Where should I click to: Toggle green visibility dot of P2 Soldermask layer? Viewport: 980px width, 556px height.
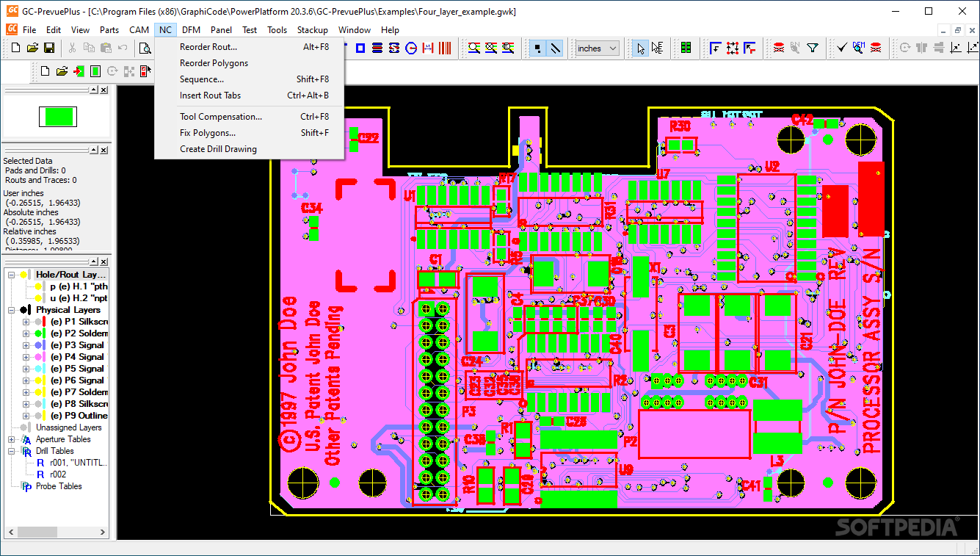pyautogui.click(x=38, y=333)
